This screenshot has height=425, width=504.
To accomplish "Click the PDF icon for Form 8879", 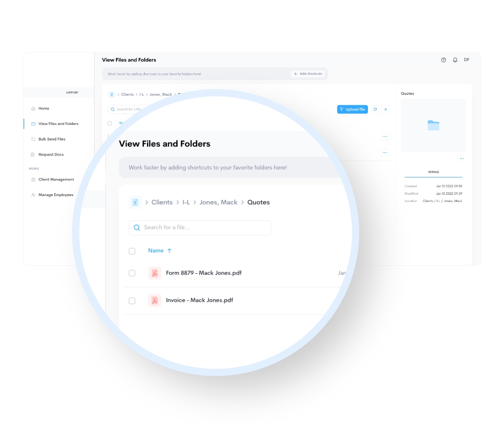I will [x=155, y=273].
